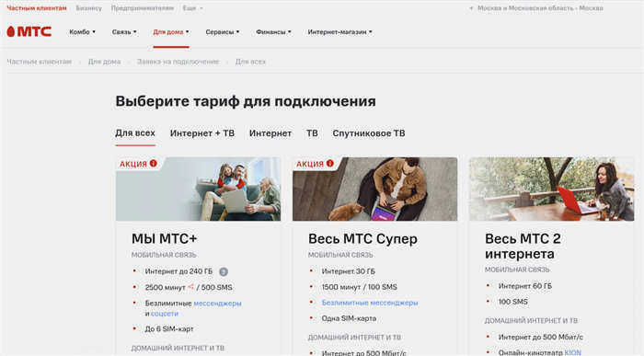The image size is (644, 356).
Task: Click share icon next to 2500 минут
Action: (x=190, y=287)
